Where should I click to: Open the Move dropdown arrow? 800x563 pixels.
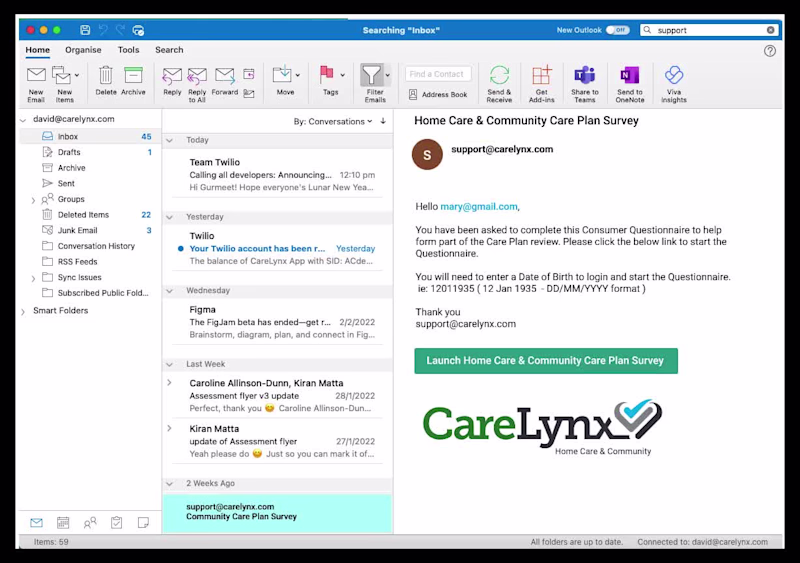tap(297, 76)
